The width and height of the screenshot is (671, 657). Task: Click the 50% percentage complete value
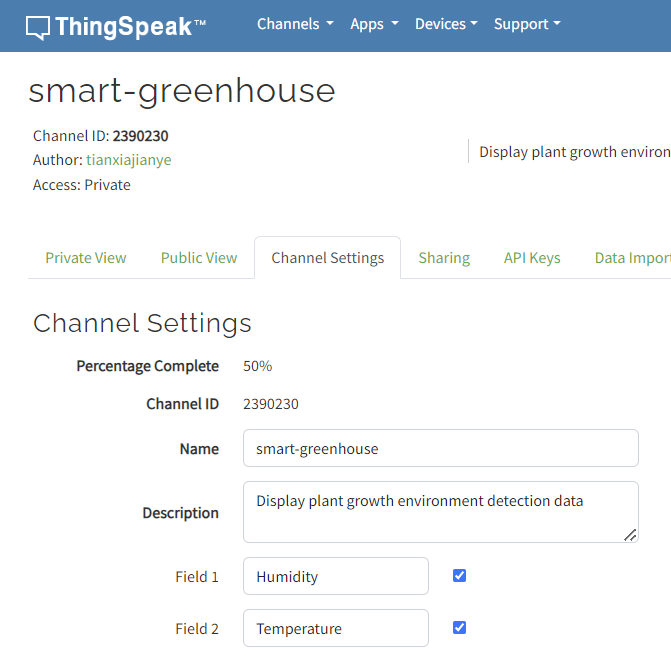pyautogui.click(x=258, y=366)
